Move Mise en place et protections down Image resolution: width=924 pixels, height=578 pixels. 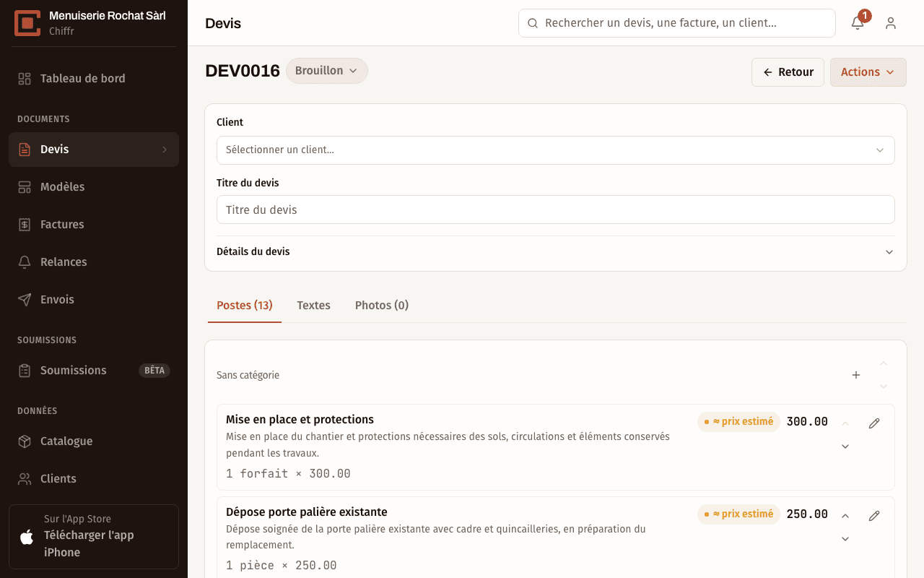point(845,447)
